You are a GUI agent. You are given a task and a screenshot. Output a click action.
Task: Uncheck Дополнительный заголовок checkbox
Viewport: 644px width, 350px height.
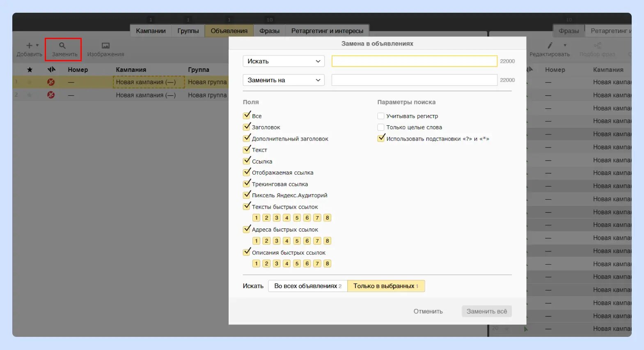point(247,138)
